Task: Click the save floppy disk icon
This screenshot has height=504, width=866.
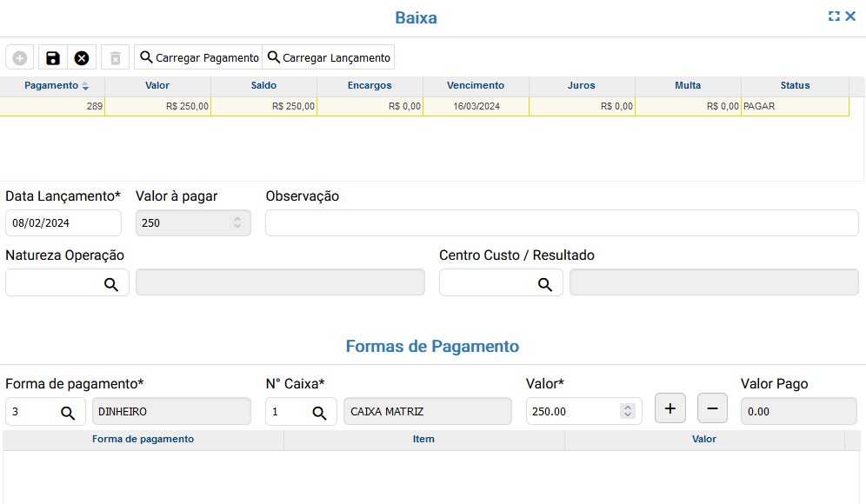Action: pos(53,58)
